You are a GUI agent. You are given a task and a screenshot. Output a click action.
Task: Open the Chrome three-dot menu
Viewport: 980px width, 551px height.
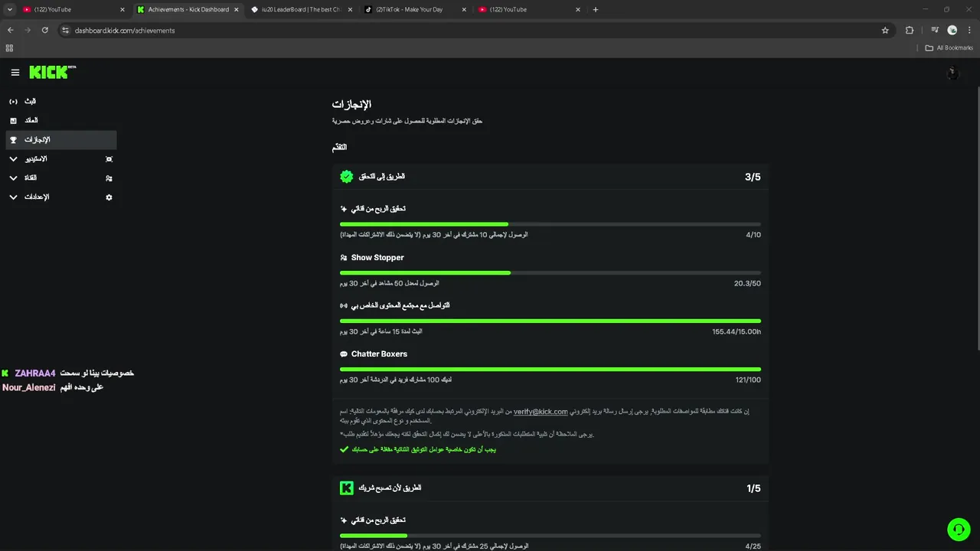[969, 30]
